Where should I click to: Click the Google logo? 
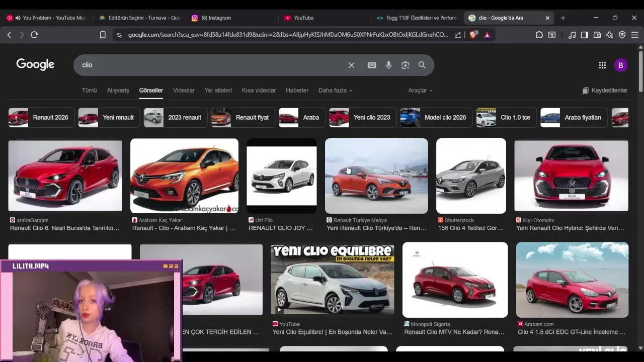(35, 64)
